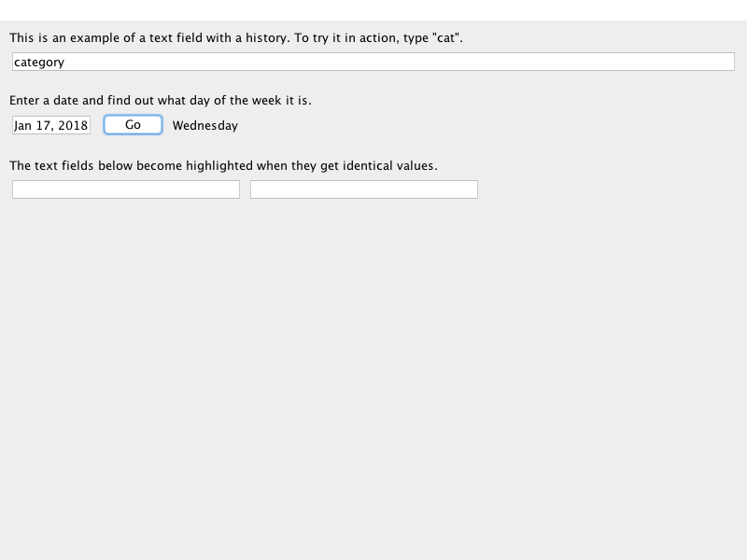Click the word "highlighted" in the bottom instruction
747x560 pixels.
[x=218, y=166]
